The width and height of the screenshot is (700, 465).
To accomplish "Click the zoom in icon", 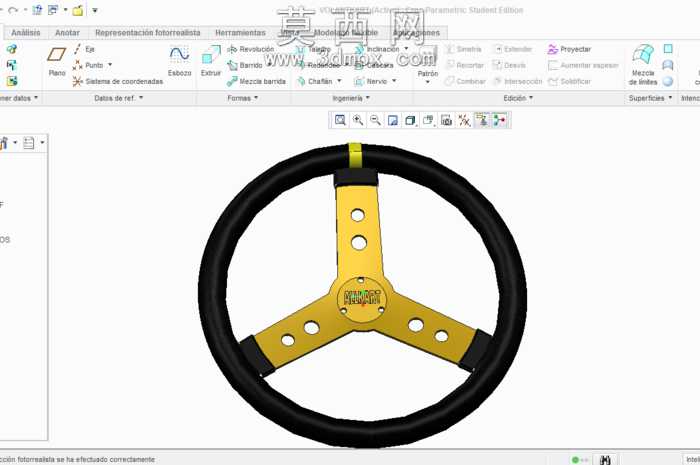I will (x=358, y=120).
